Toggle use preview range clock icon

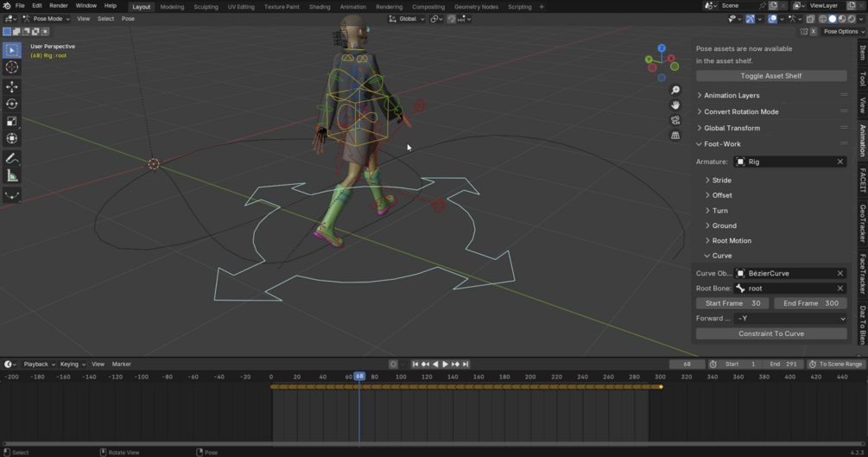713,365
